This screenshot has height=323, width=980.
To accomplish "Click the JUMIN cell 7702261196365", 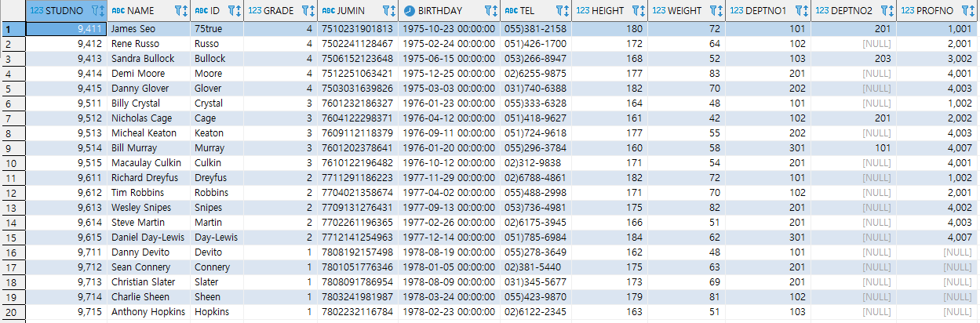I will click(357, 223).
